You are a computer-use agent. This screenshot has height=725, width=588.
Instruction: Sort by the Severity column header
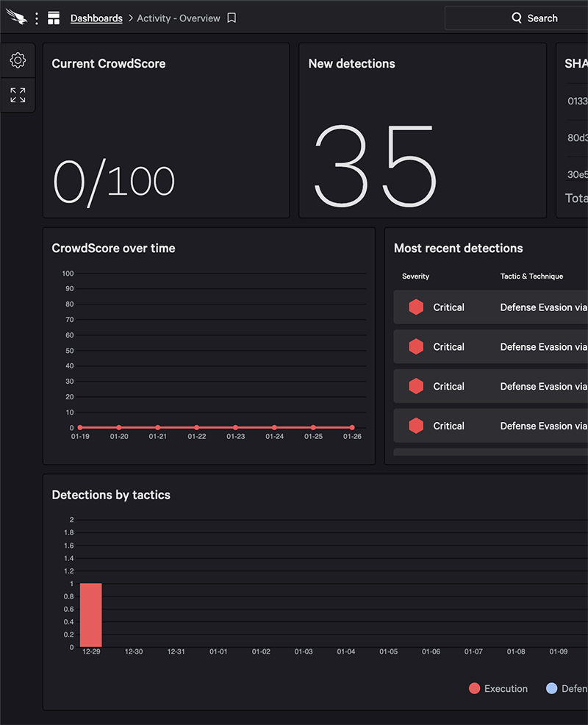click(415, 276)
